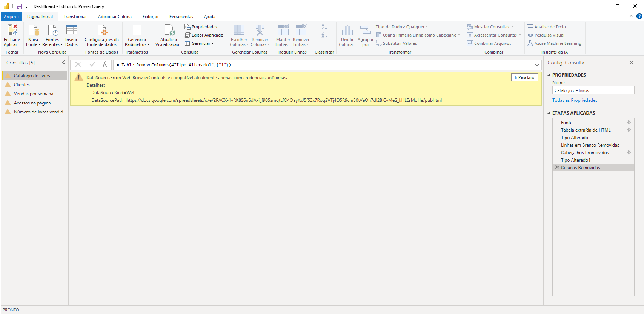Click Combinar Arquivos
Screen dimensions: 644x314
pos(489,43)
